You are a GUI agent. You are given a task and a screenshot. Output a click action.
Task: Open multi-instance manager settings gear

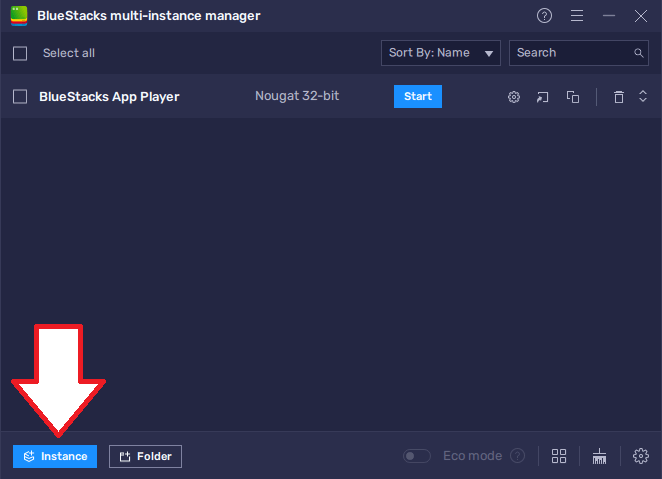640,456
